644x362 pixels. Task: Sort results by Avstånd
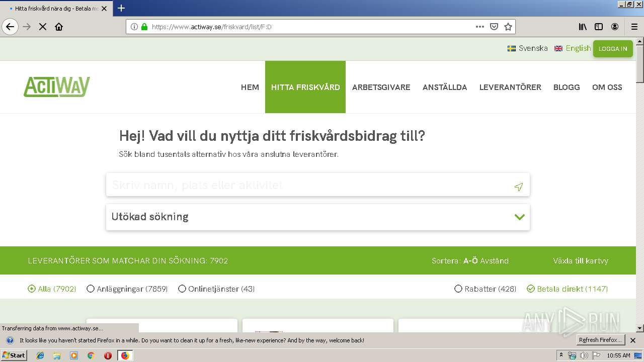click(494, 261)
